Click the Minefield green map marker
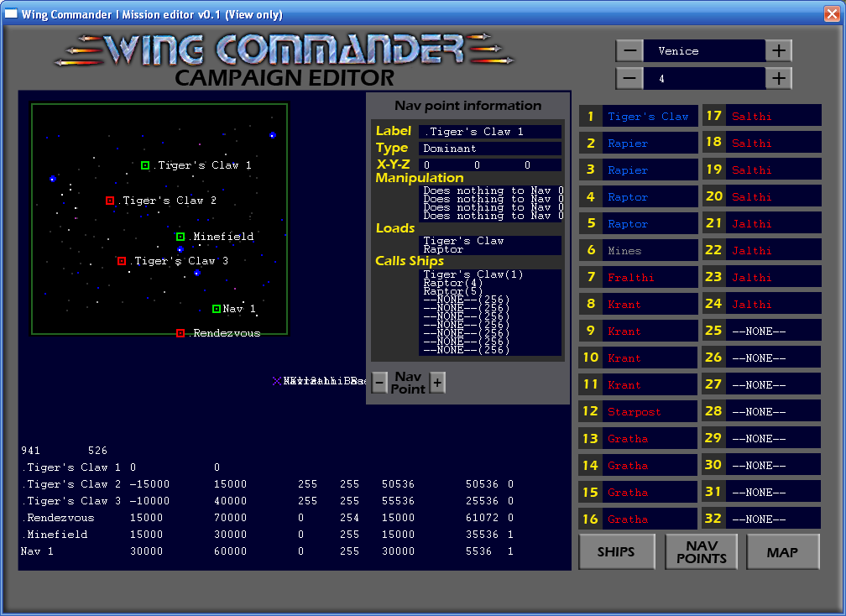This screenshot has height=616, width=846. pyautogui.click(x=180, y=237)
